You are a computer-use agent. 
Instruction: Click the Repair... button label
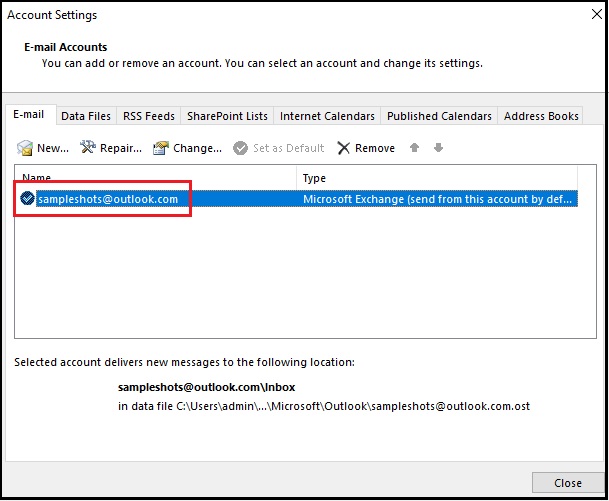[x=121, y=148]
